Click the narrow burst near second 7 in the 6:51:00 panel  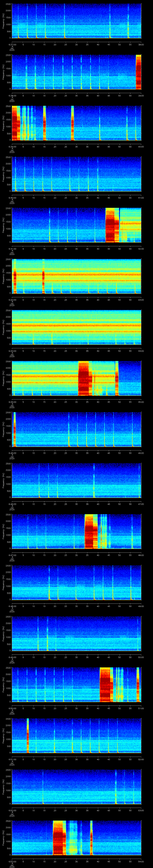click(28, 736)
